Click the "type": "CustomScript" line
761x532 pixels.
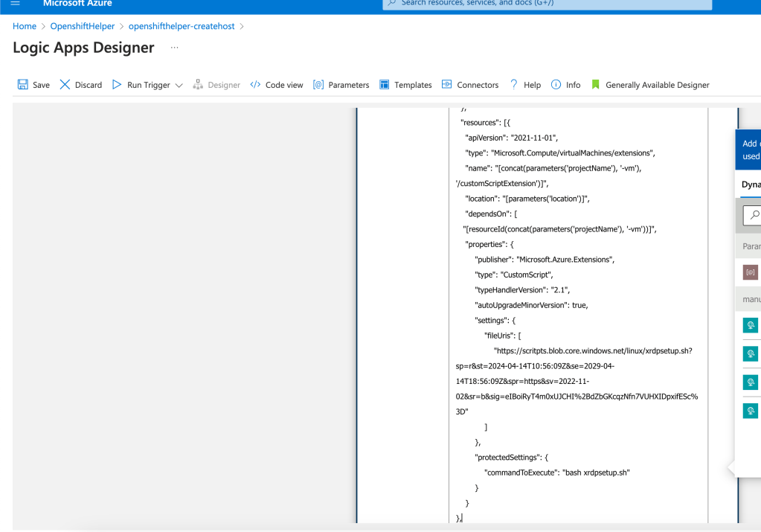click(514, 275)
